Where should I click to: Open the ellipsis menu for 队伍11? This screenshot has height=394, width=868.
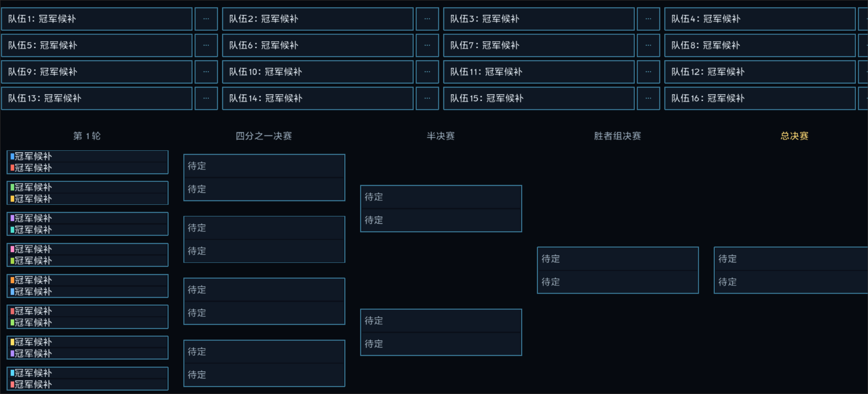[x=648, y=72]
